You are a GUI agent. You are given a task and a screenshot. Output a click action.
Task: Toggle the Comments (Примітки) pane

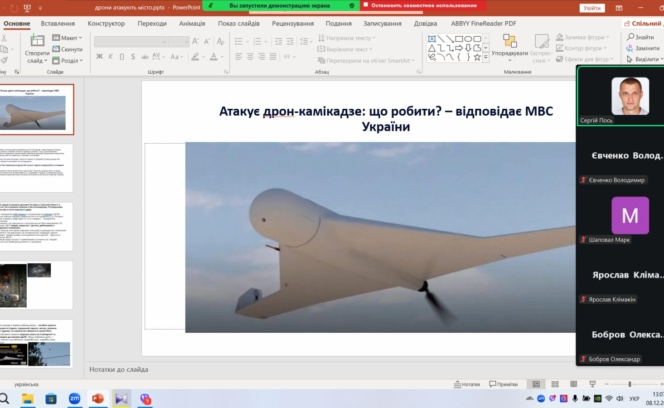pyautogui.click(x=503, y=384)
